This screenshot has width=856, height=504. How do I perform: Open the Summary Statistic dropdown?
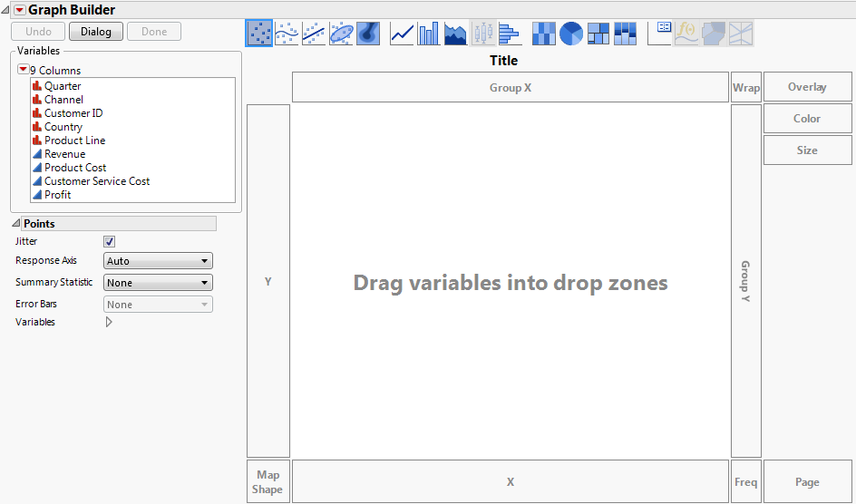point(158,283)
